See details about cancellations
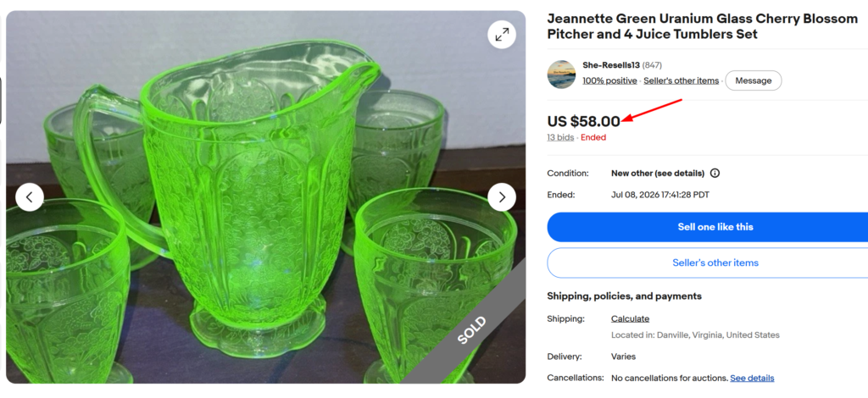Screen dimensions: 868x398 752,378
